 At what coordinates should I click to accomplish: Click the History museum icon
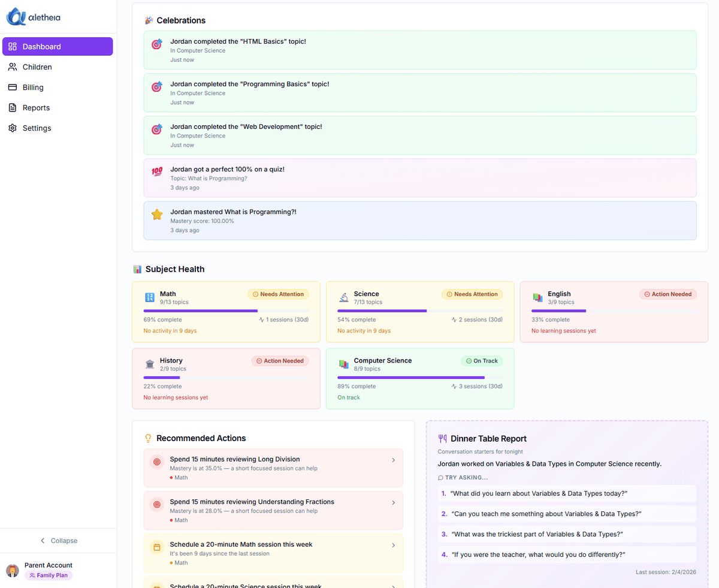149,364
